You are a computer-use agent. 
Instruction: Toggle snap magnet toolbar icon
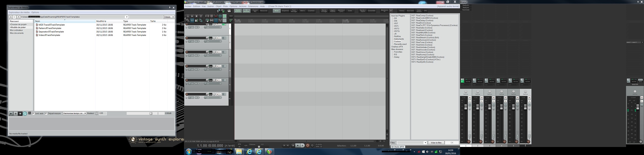point(225,16)
